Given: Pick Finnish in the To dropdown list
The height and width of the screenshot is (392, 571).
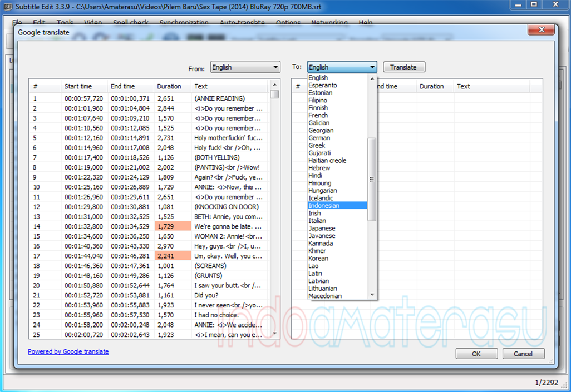Looking at the screenshot, I should click(337, 108).
